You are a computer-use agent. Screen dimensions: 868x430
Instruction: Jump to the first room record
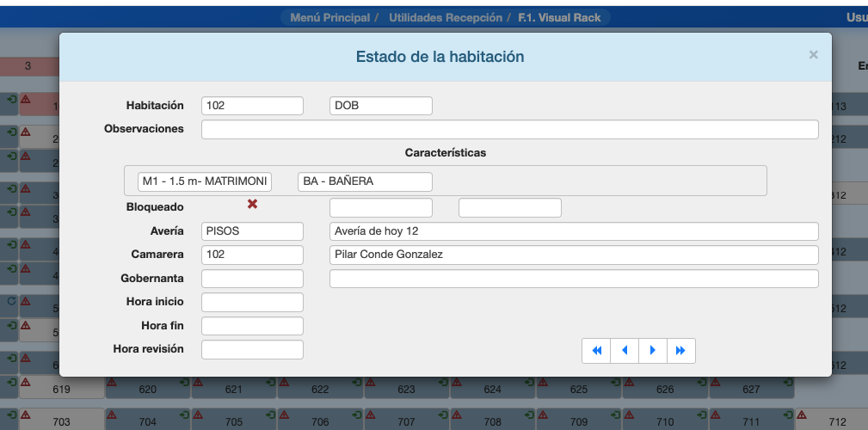click(x=595, y=351)
